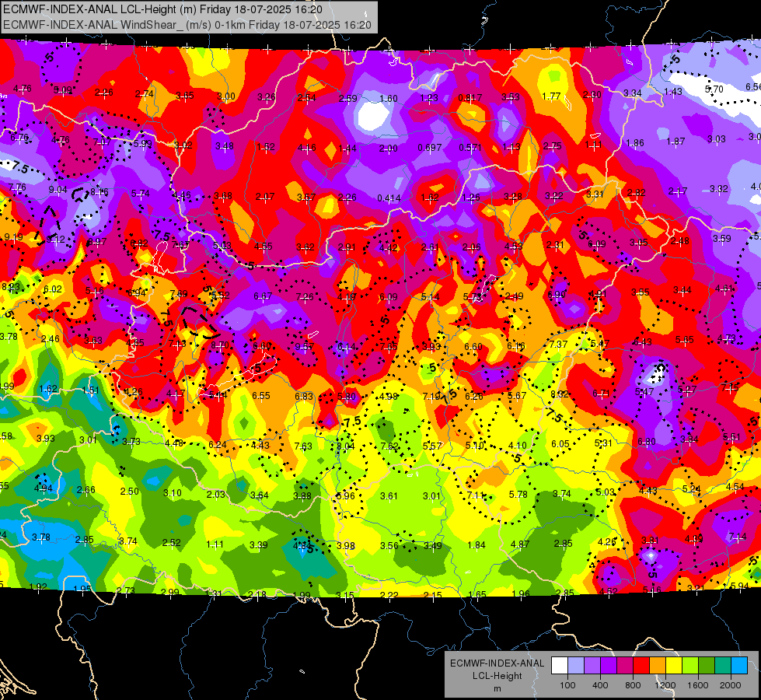Click the wind shear value 0.414
The width and height of the screenshot is (761, 700).
389,198
